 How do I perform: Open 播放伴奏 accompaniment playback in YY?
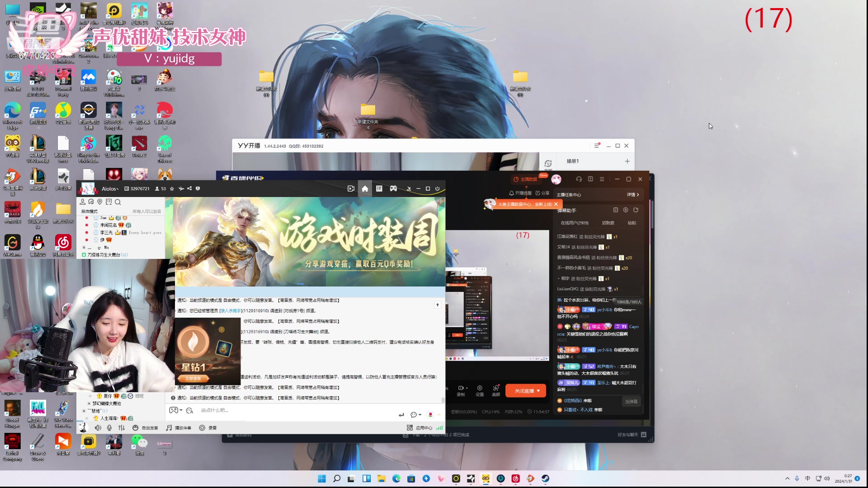tap(180, 427)
